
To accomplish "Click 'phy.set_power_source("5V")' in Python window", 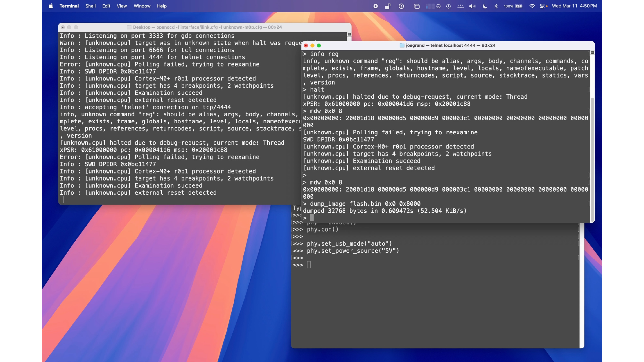I will (x=353, y=251).
